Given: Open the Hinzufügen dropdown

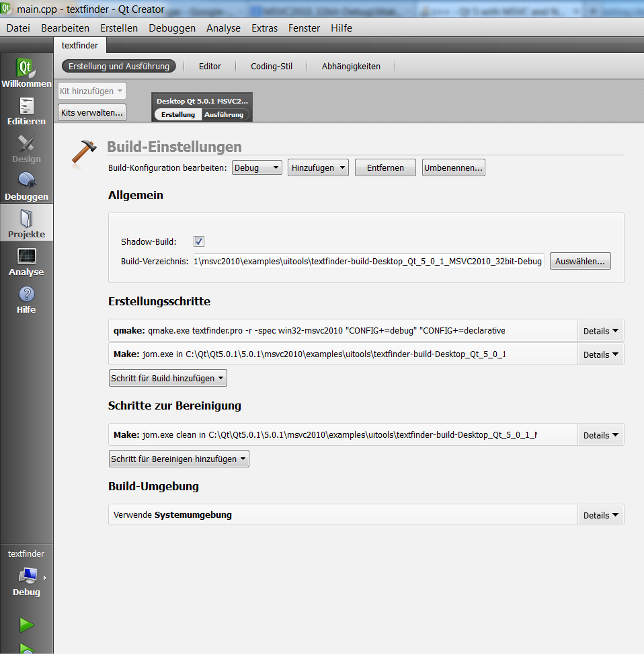Looking at the screenshot, I should coord(318,167).
